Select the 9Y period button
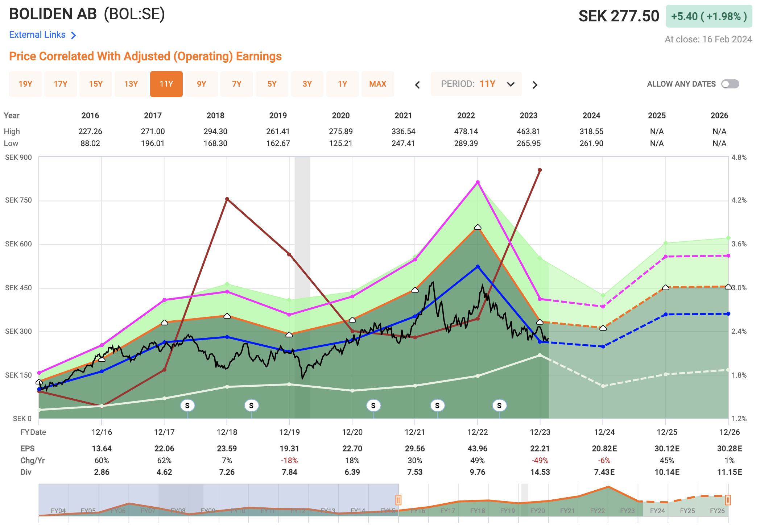The width and height of the screenshot is (760, 532). [x=201, y=84]
